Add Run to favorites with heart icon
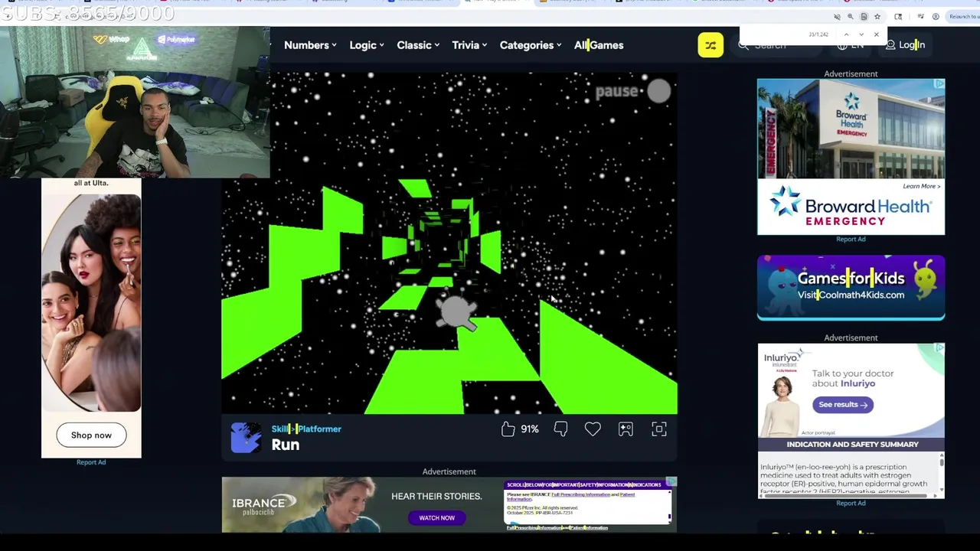Image resolution: width=980 pixels, height=551 pixels. 593,429
